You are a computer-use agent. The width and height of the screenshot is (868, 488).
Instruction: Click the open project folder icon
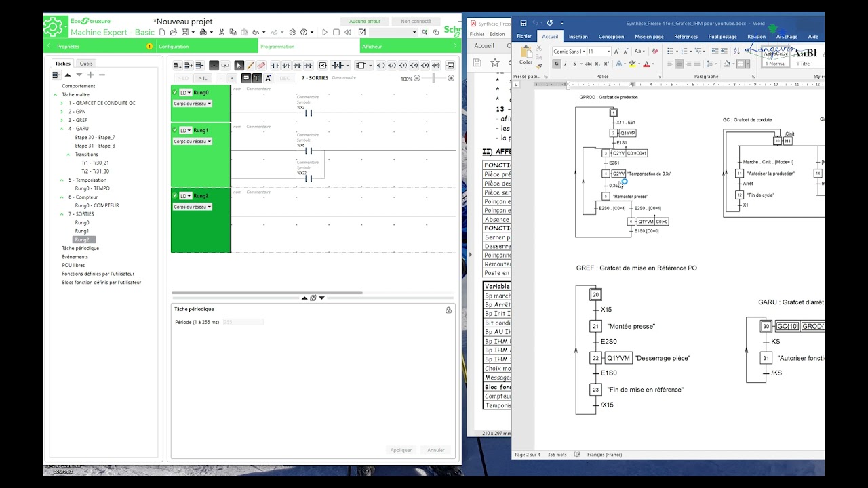click(173, 32)
